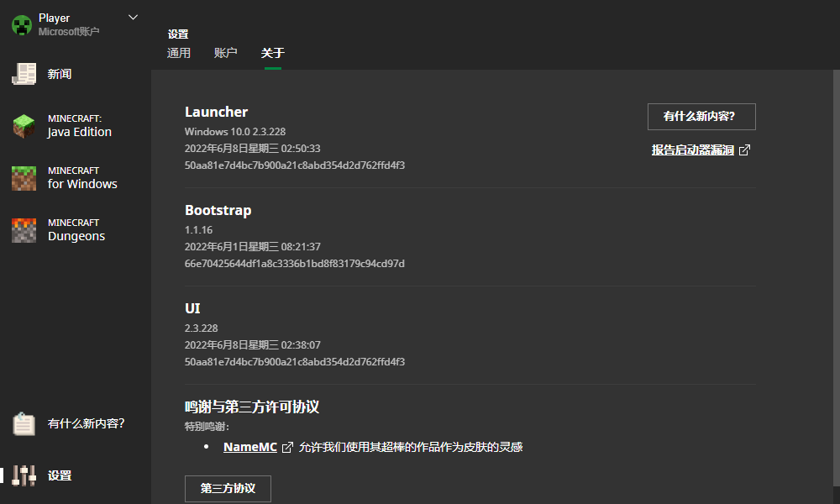Click Bootstrap hash 66e70425644df1a8c3336b1bd8f83179c94cd97d

(295, 264)
